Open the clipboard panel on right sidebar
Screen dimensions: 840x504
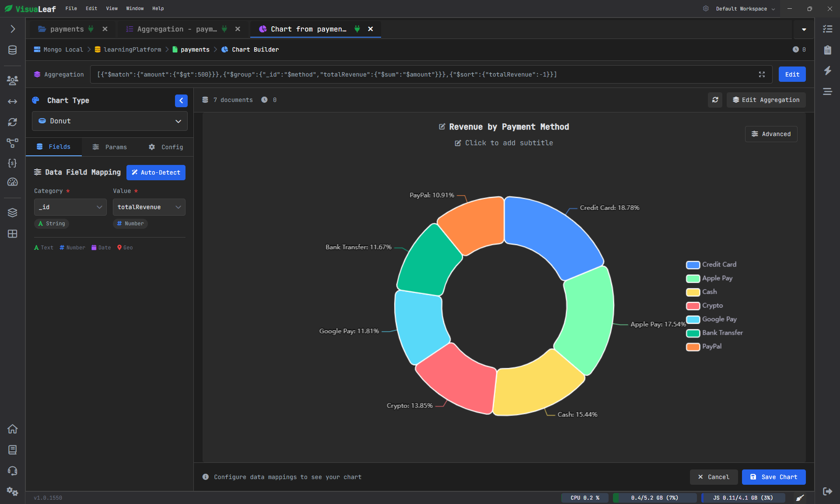click(828, 49)
